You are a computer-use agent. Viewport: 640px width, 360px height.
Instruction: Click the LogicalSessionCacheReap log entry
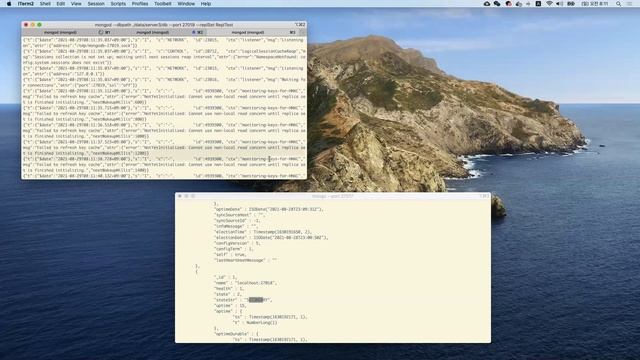[x=164, y=57]
